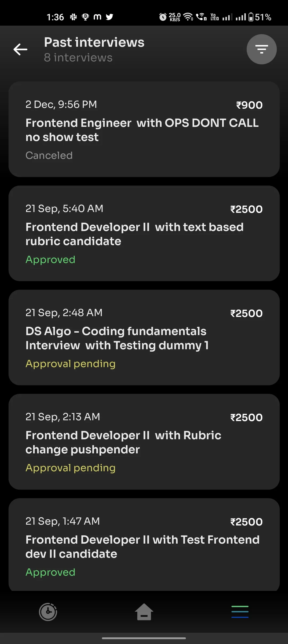
Task: Tap Approval pending on DS Algo interview
Action: tap(71, 364)
